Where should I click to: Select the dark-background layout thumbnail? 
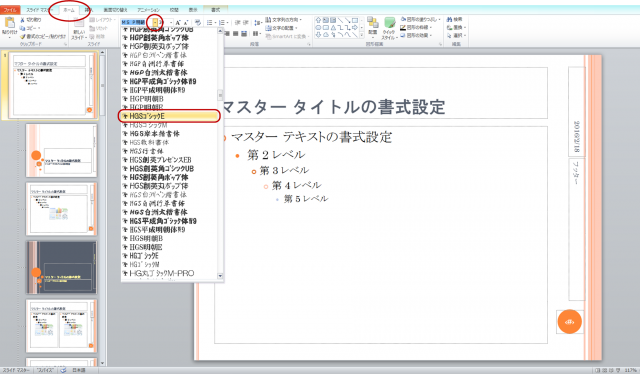(62, 268)
